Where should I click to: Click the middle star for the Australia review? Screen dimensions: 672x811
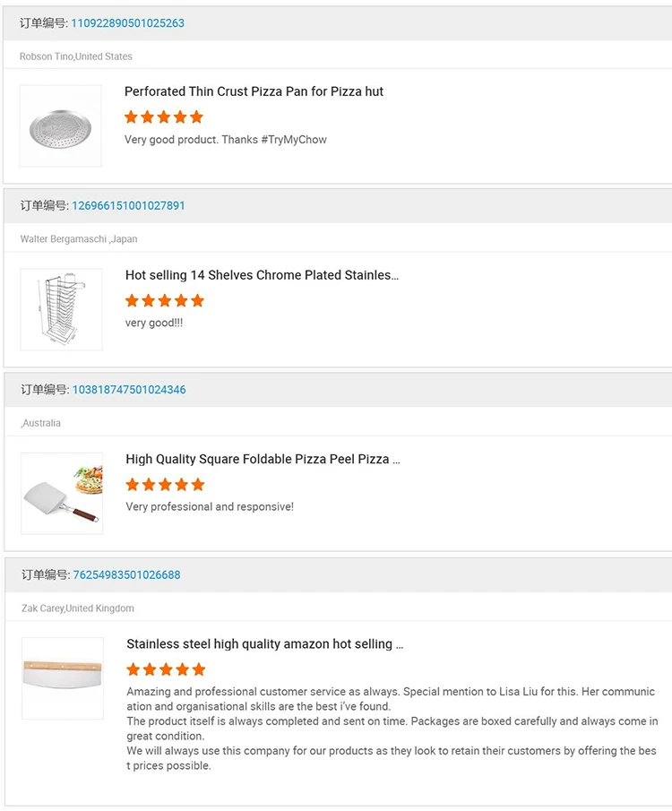(165, 484)
